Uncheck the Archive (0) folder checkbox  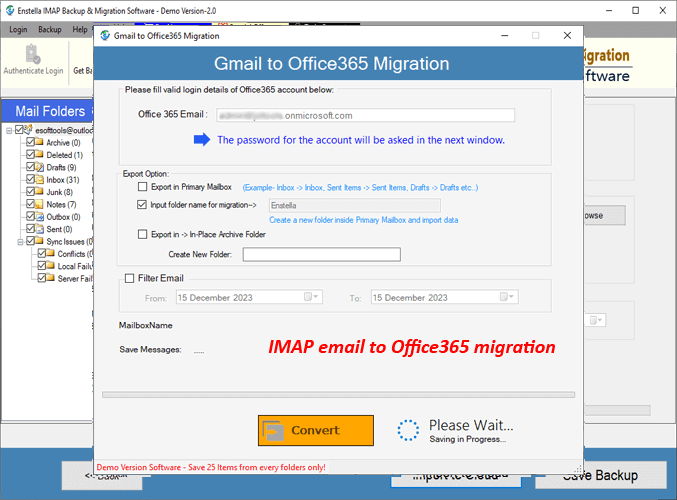(x=30, y=142)
